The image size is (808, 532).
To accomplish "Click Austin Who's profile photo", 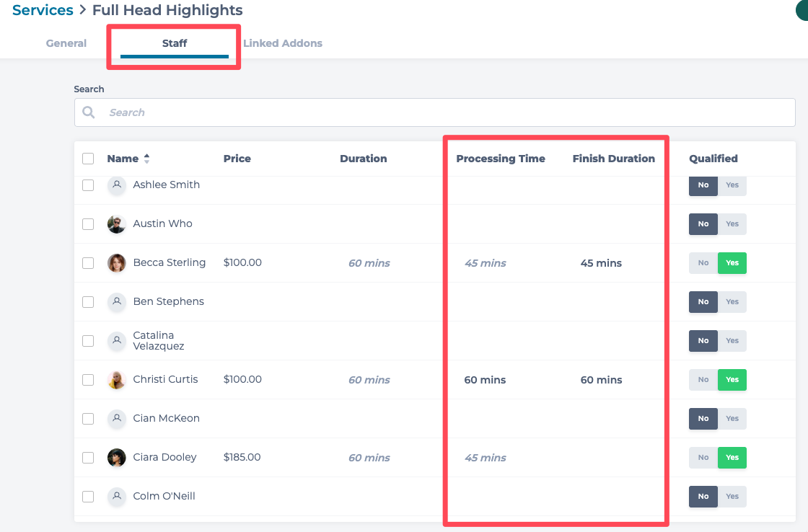I will (x=116, y=224).
